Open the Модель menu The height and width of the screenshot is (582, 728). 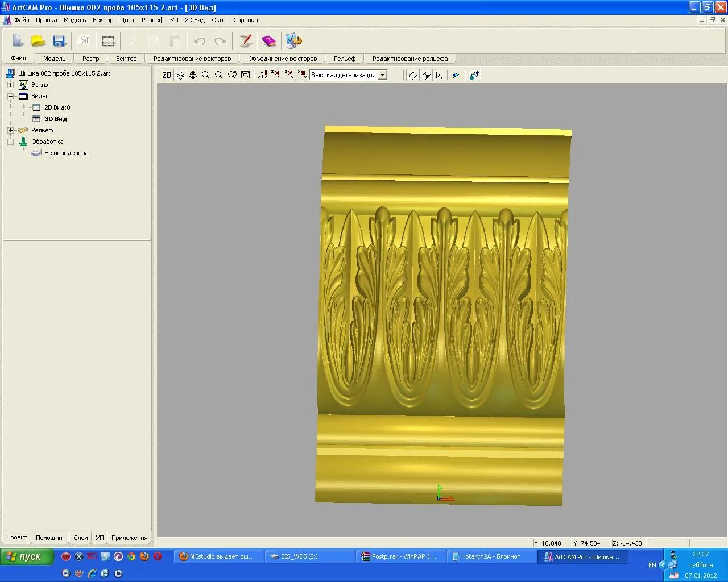point(75,20)
